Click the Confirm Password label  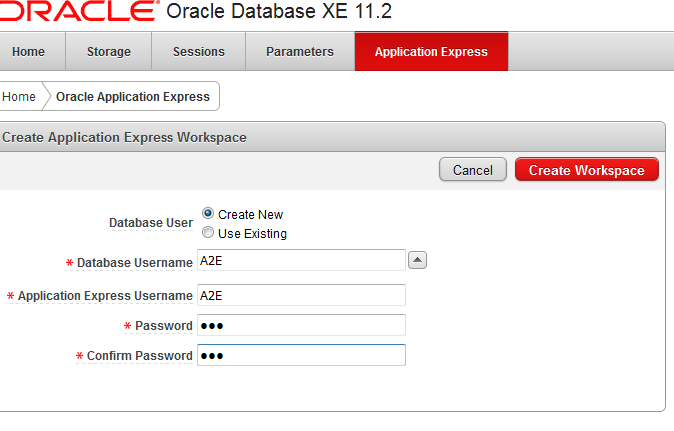[140, 356]
